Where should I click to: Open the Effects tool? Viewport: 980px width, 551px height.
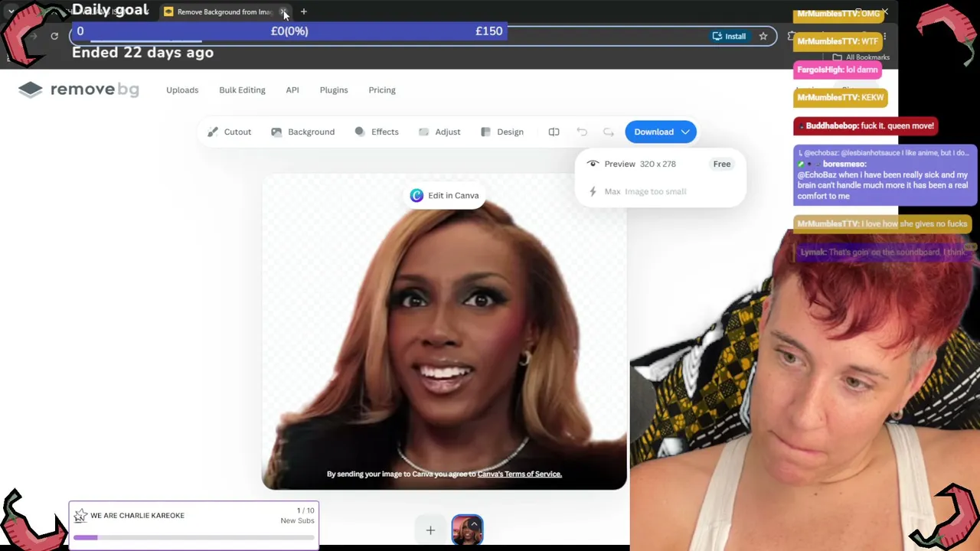pyautogui.click(x=377, y=132)
